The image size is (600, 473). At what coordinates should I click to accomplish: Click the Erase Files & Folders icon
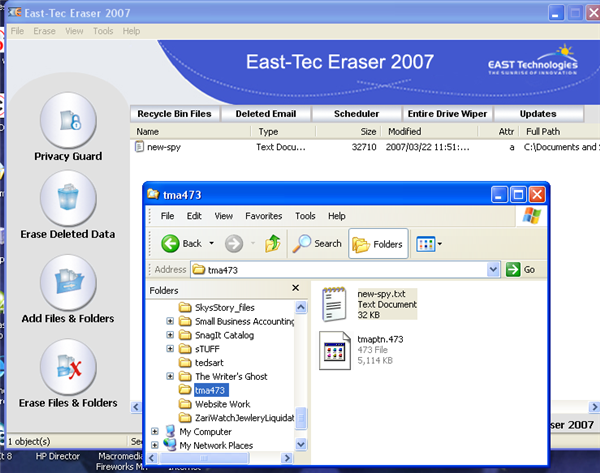68,367
